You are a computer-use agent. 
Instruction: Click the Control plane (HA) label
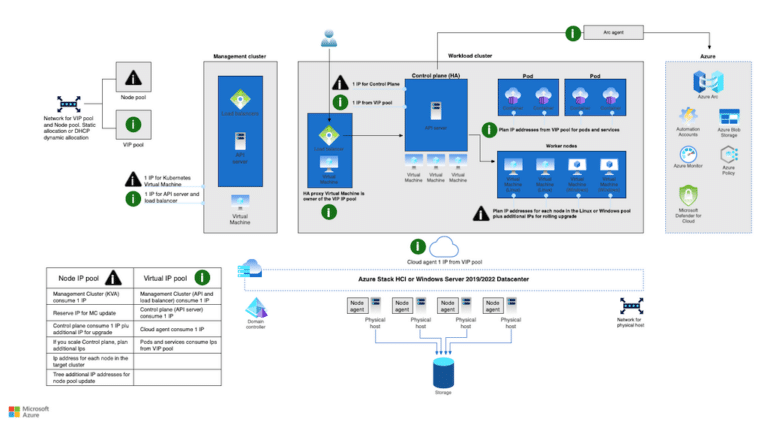pos(436,75)
